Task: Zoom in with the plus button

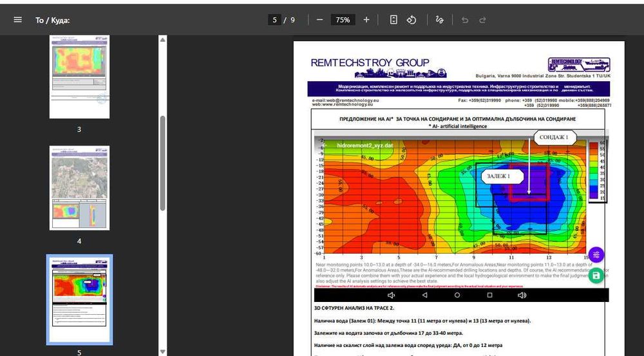Action: click(366, 20)
